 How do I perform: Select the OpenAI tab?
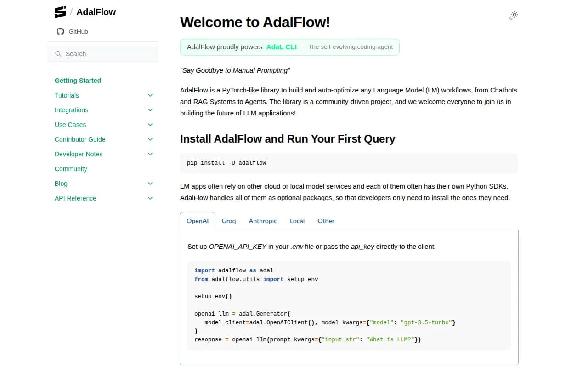(x=198, y=221)
